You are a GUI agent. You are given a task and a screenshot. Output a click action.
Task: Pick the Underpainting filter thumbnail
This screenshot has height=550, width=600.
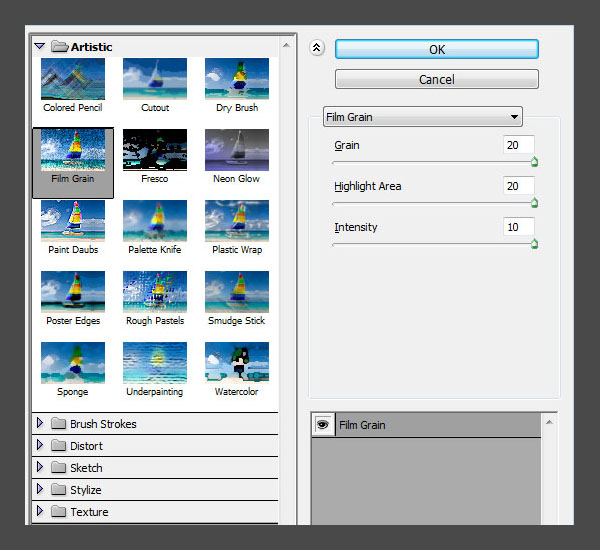pyautogui.click(x=155, y=363)
